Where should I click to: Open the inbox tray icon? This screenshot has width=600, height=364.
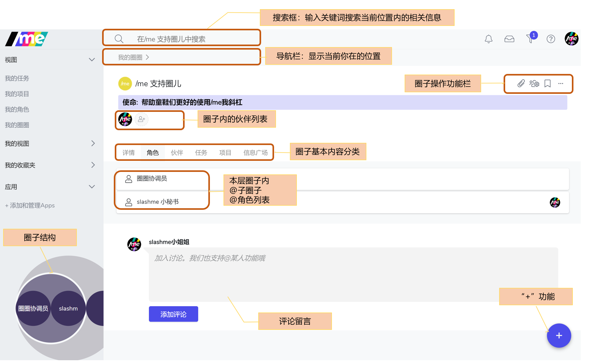click(509, 39)
